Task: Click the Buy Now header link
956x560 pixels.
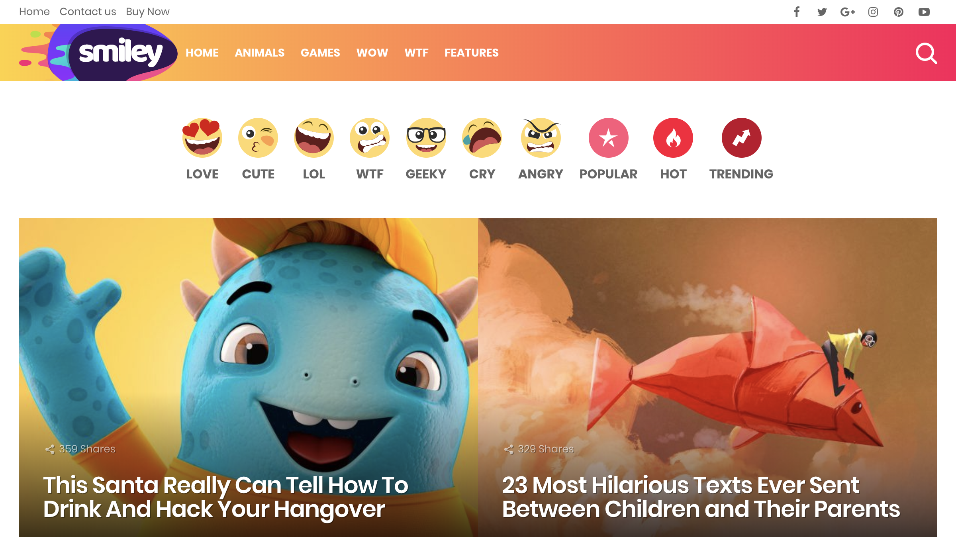Action: click(147, 12)
